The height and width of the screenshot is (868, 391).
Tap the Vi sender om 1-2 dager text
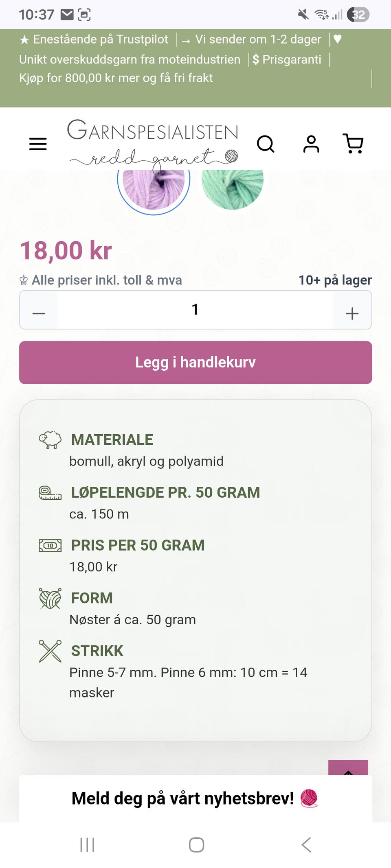251,39
